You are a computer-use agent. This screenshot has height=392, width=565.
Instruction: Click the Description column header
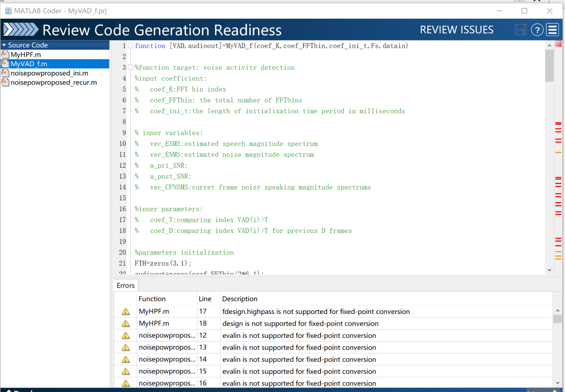(240, 299)
